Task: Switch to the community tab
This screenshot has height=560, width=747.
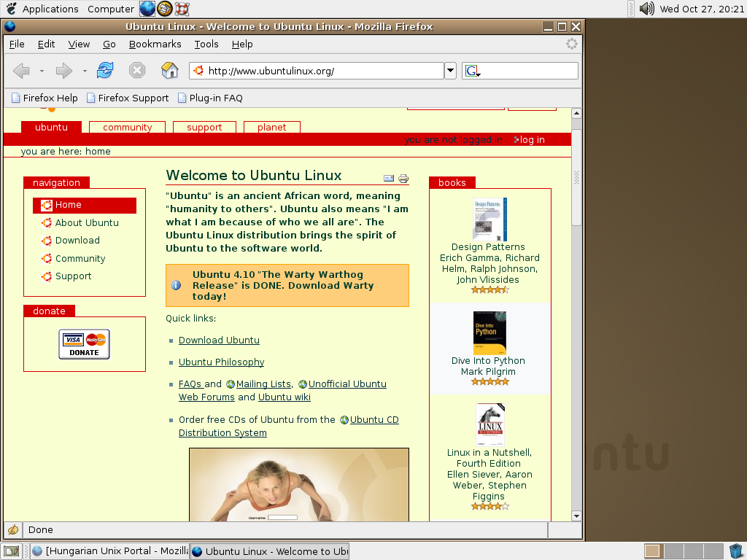Action: click(127, 127)
